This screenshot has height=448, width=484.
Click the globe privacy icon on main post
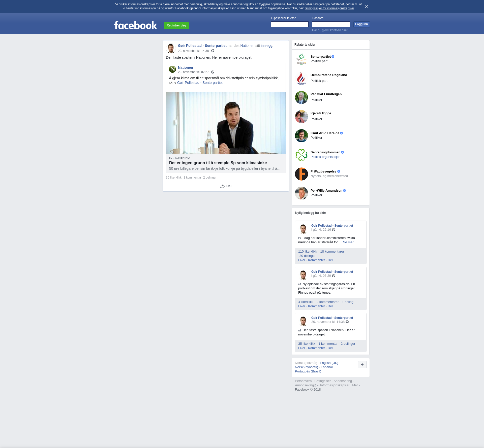point(213,51)
